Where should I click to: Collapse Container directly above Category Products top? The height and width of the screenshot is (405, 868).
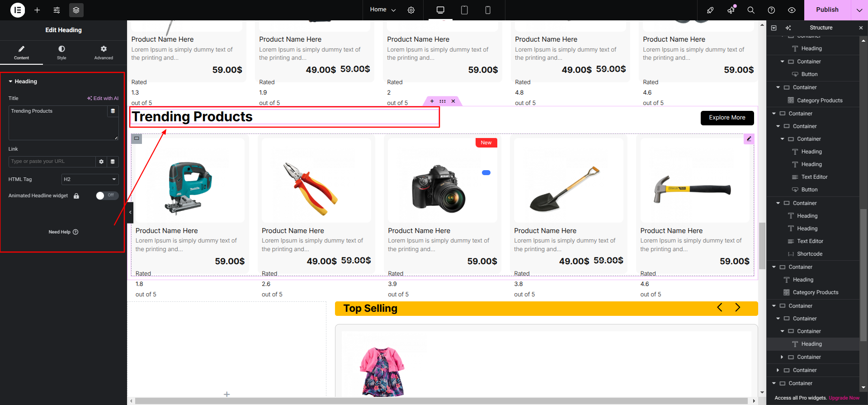778,88
